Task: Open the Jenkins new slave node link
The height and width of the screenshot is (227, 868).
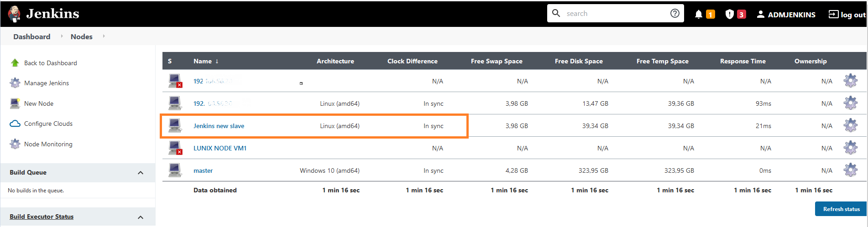Action: 219,126
